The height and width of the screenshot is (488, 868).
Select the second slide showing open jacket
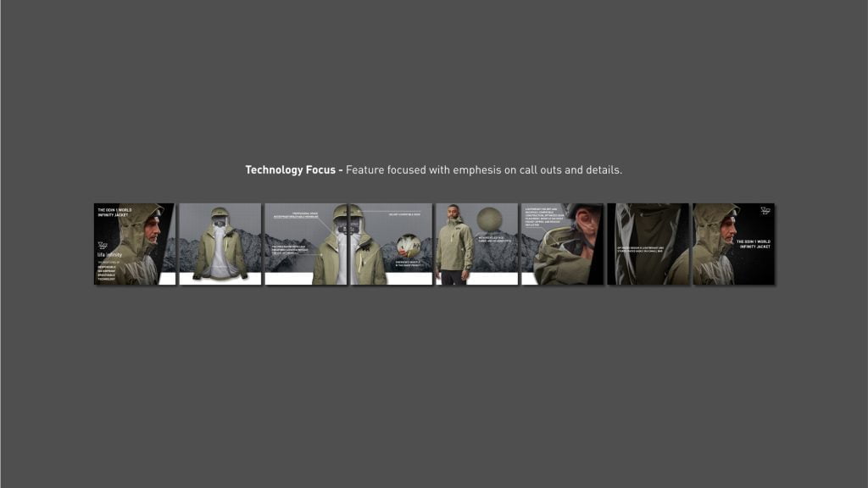pos(220,243)
